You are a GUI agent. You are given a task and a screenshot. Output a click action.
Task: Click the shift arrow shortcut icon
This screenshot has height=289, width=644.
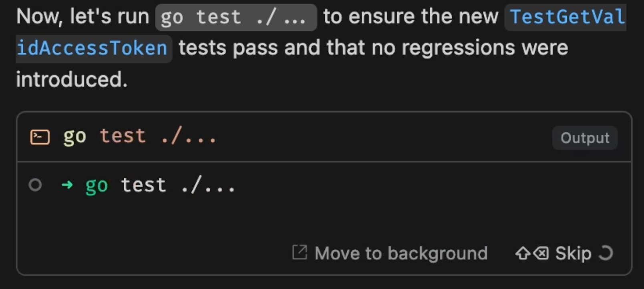pos(523,253)
